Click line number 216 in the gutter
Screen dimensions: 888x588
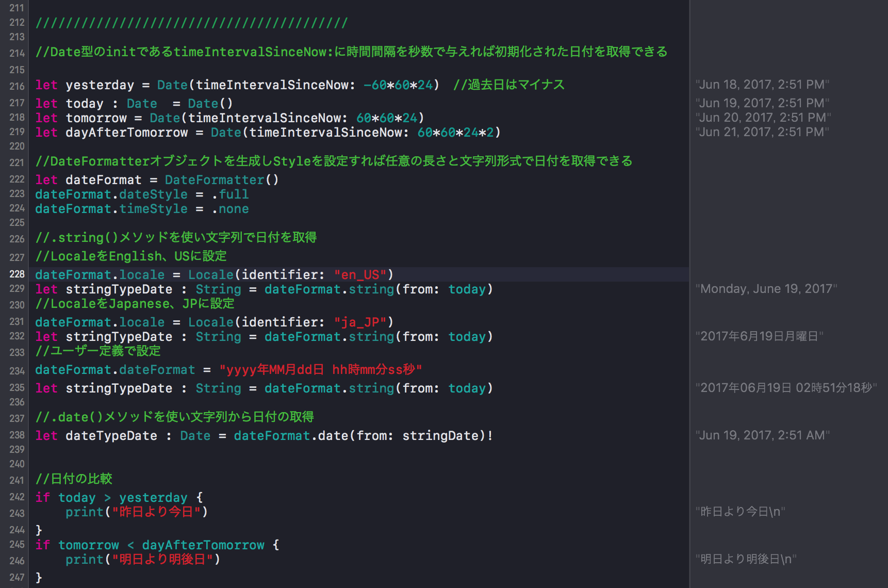click(x=17, y=86)
